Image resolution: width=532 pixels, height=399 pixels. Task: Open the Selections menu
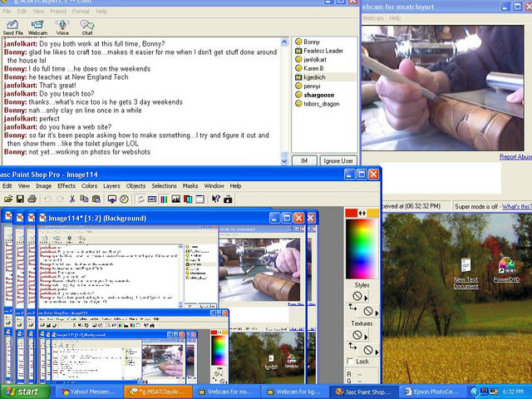165,186
